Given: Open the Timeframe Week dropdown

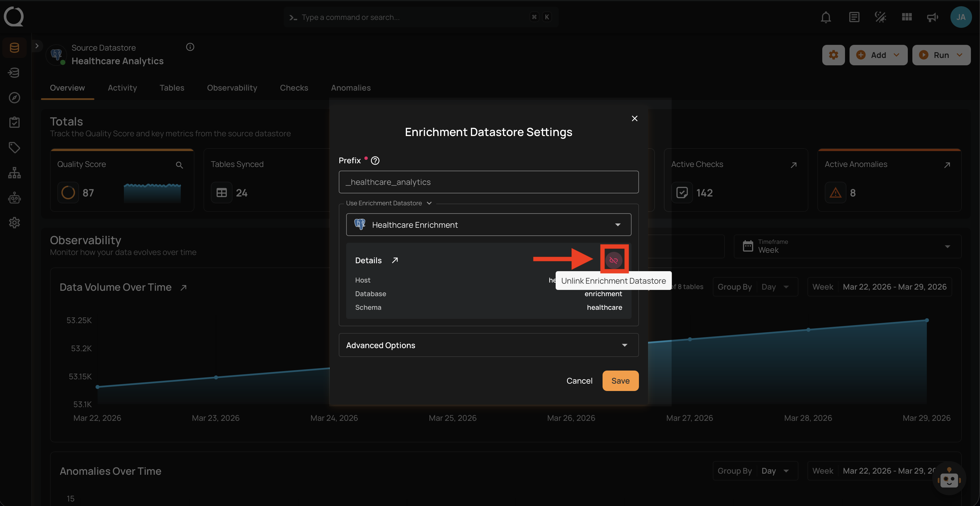Looking at the screenshot, I should [847, 246].
